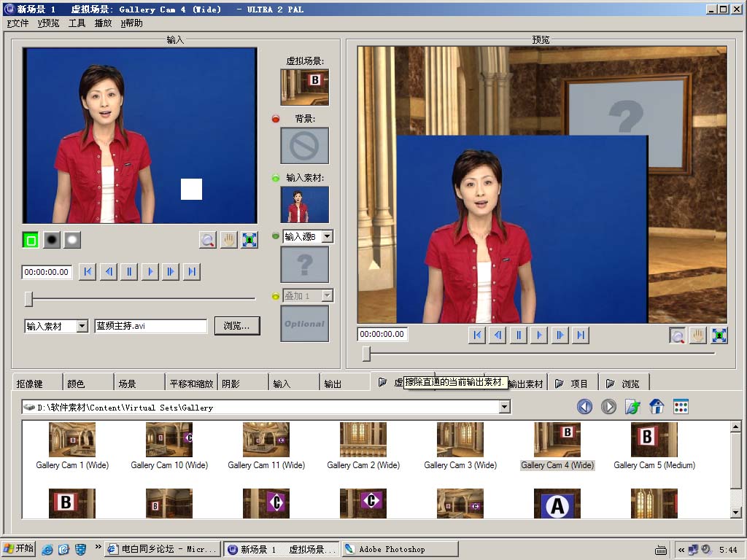Click fit-to-window icon in preview panel

tap(719, 335)
